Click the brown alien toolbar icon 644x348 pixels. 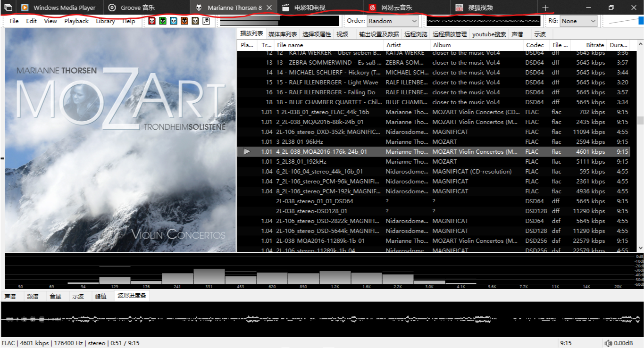195,21
